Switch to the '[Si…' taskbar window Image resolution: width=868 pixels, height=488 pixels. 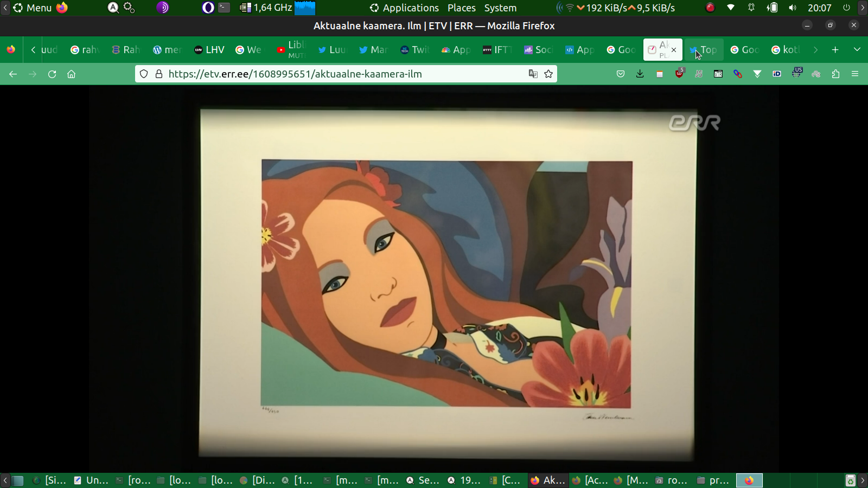49,480
